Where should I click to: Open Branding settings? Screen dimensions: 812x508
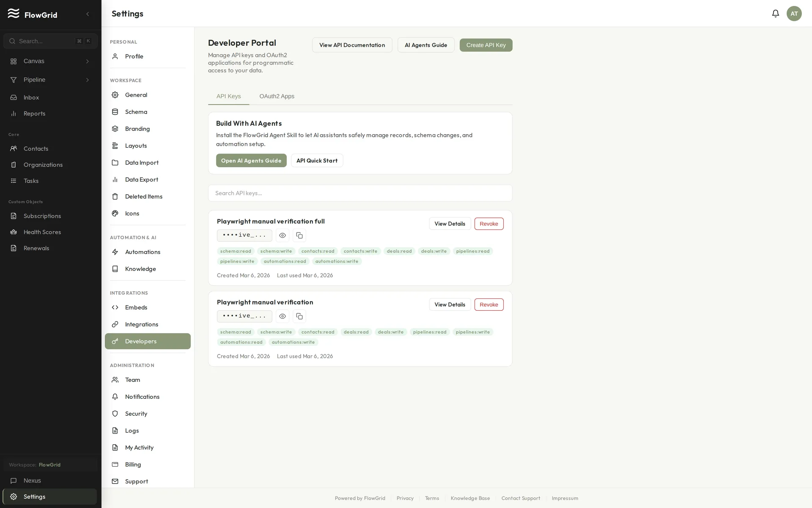point(148,129)
